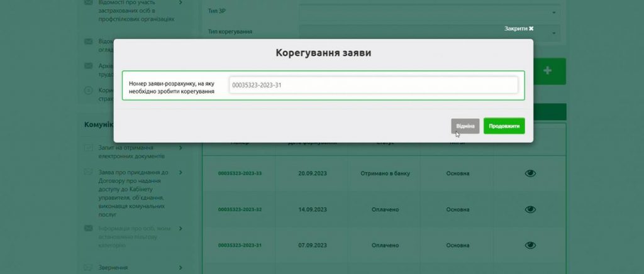Open the Тип ЗР dropdown
The image size is (644, 274).
pyautogui.click(x=429, y=12)
